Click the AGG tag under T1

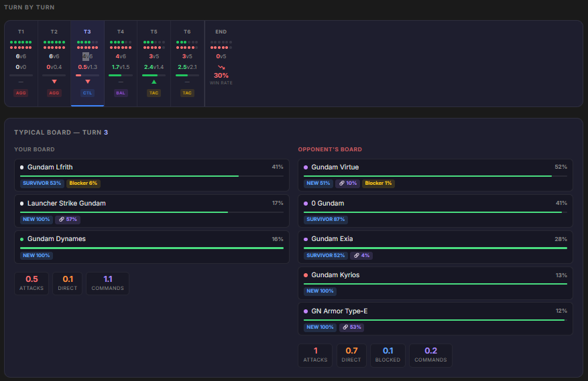[21, 93]
